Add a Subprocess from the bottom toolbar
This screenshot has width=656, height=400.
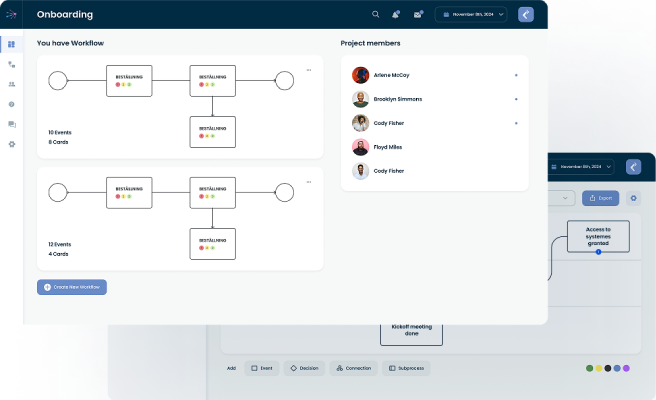[406, 368]
